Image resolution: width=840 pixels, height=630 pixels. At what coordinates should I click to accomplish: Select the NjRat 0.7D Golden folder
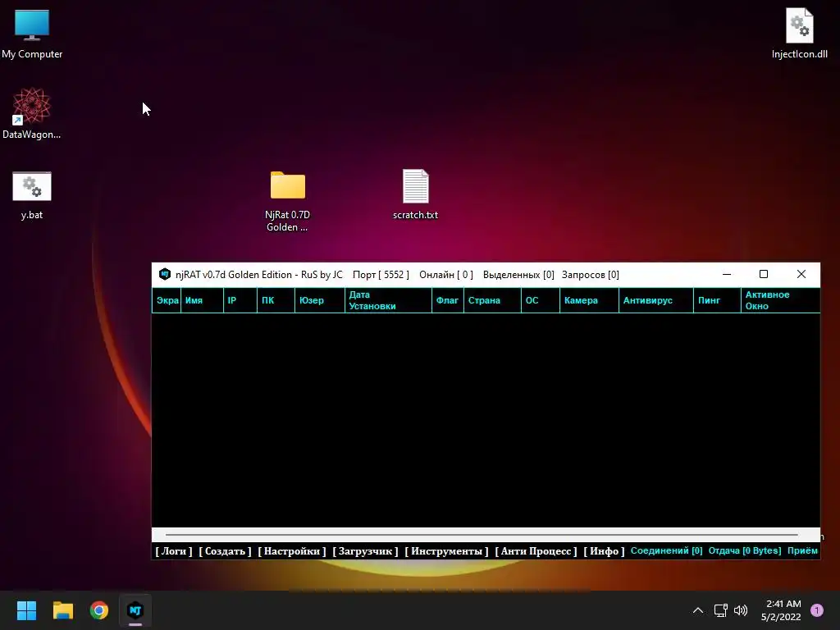[x=288, y=201]
